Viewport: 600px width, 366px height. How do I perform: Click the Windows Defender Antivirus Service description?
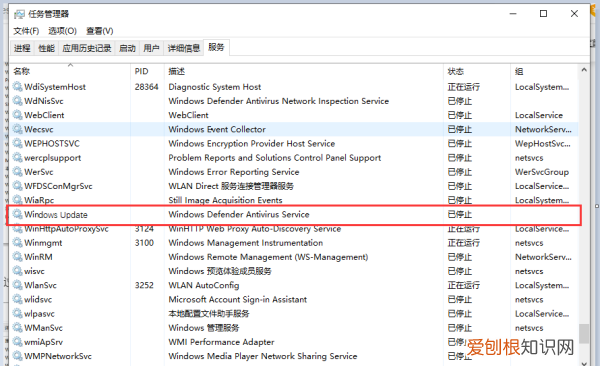point(239,214)
